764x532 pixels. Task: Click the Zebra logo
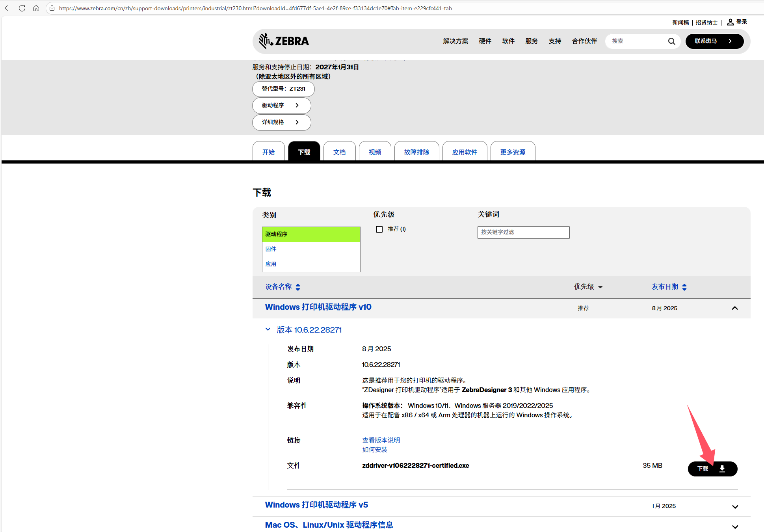[x=284, y=41]
